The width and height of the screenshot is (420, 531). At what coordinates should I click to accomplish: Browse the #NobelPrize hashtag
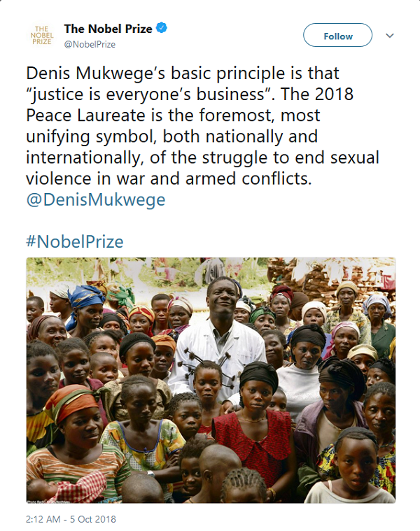pos(75,242)
